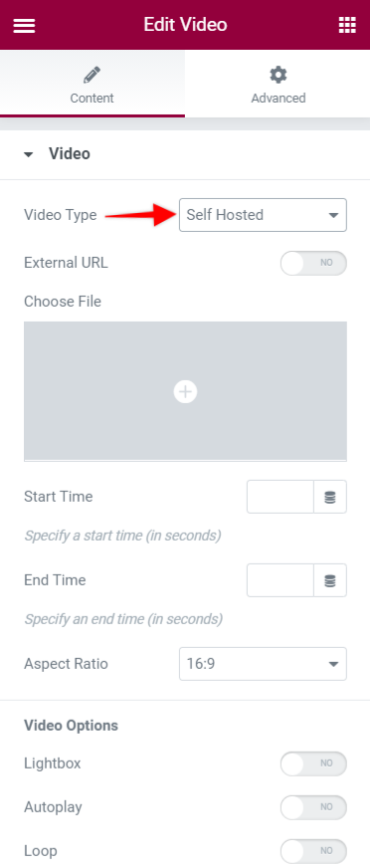This screenshot has width=370, height=868.
Task: Click the Video section heading
Action: (70, 153)
